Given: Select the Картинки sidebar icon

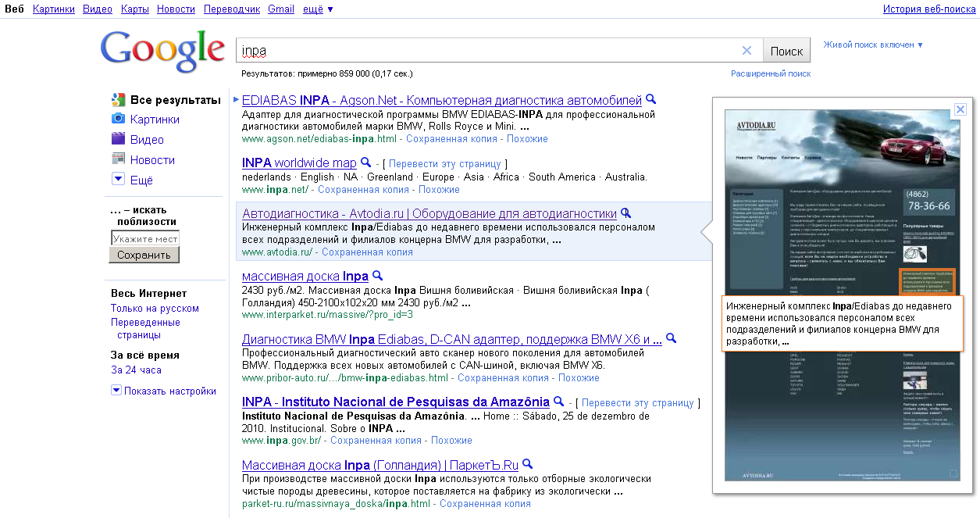Looking at the screenshot, I should click(119, 119).
